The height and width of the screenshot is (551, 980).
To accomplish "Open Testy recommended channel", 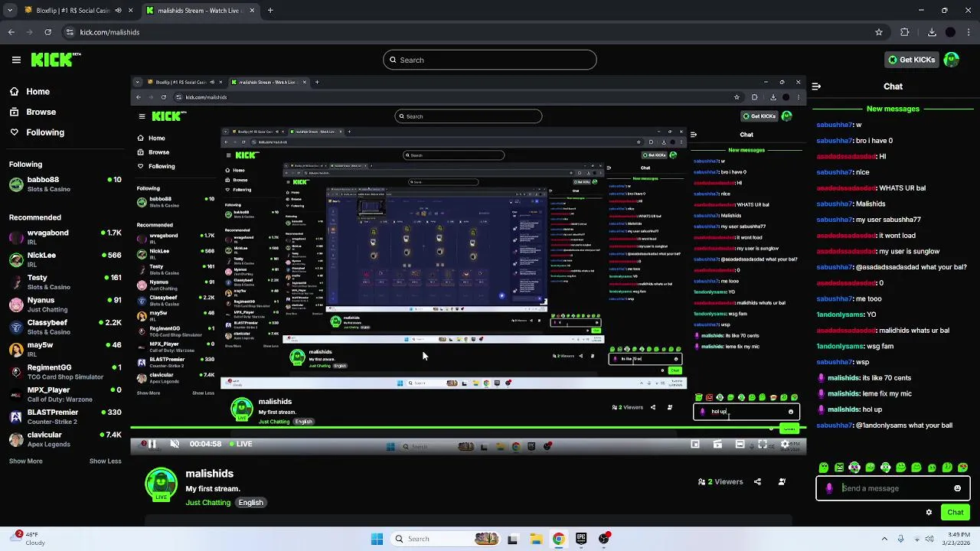I will pos(64,282).
